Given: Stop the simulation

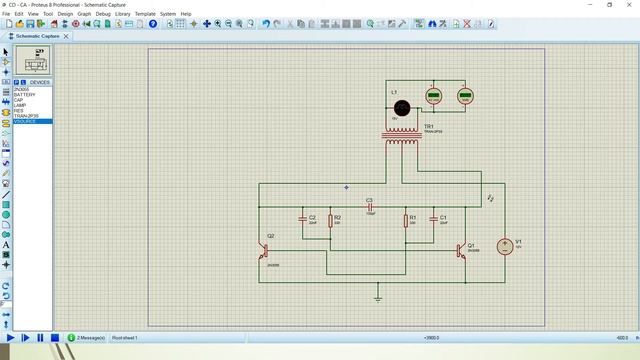Looking at the screenshot, I should [x=55, y=338].
